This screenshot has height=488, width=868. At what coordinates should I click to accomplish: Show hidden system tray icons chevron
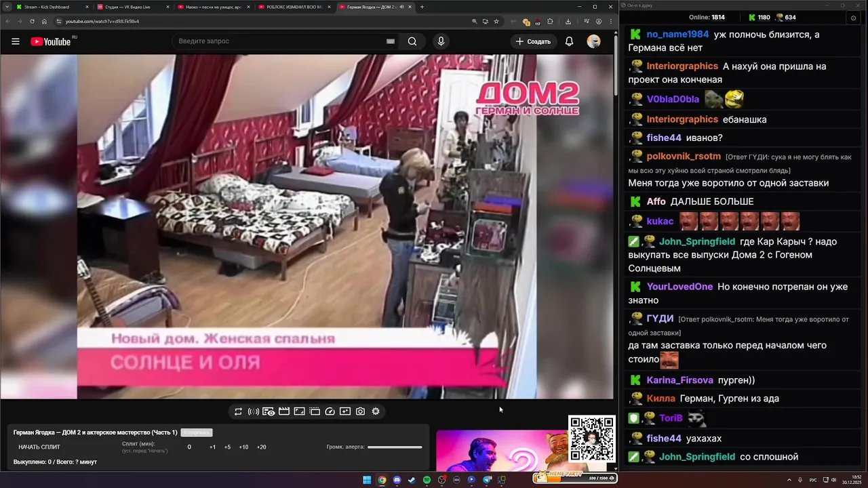click(789, 480)
